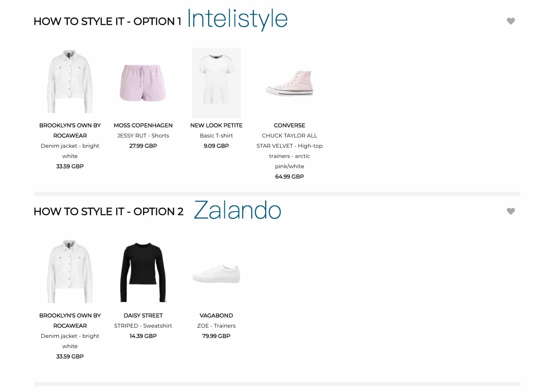Open 'ZOE - Trainers' product title

[x=216, y=326]
